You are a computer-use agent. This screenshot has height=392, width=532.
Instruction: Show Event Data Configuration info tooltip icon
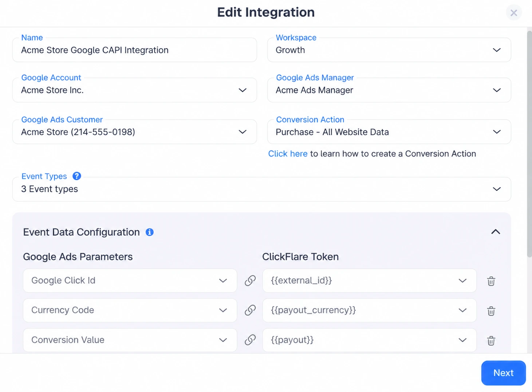click(x=150, y=232)
